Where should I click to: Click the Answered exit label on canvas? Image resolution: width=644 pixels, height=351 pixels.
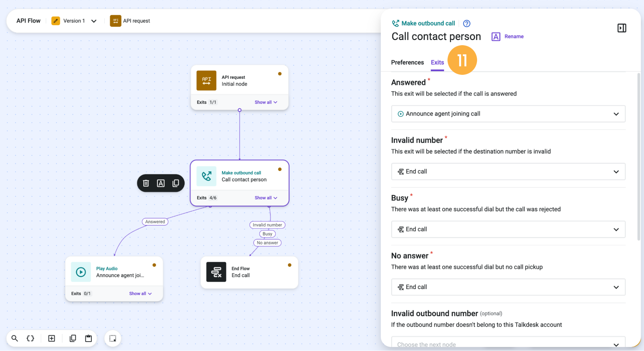155,222
